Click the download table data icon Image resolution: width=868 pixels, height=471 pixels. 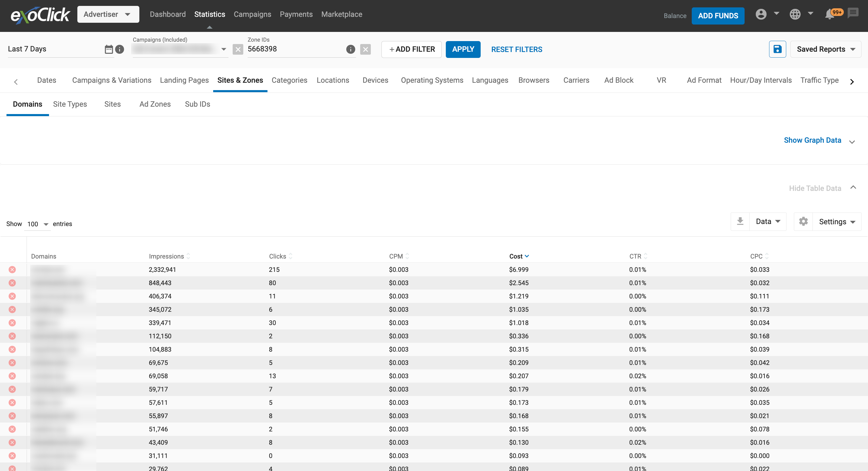click(x=740, y=222)
